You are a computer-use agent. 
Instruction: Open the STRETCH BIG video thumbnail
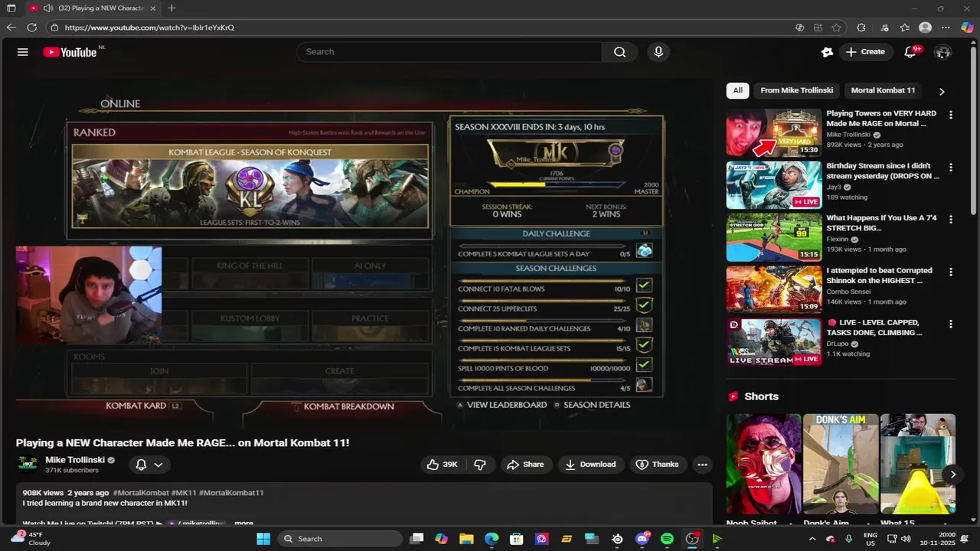[x=773, y=237]
